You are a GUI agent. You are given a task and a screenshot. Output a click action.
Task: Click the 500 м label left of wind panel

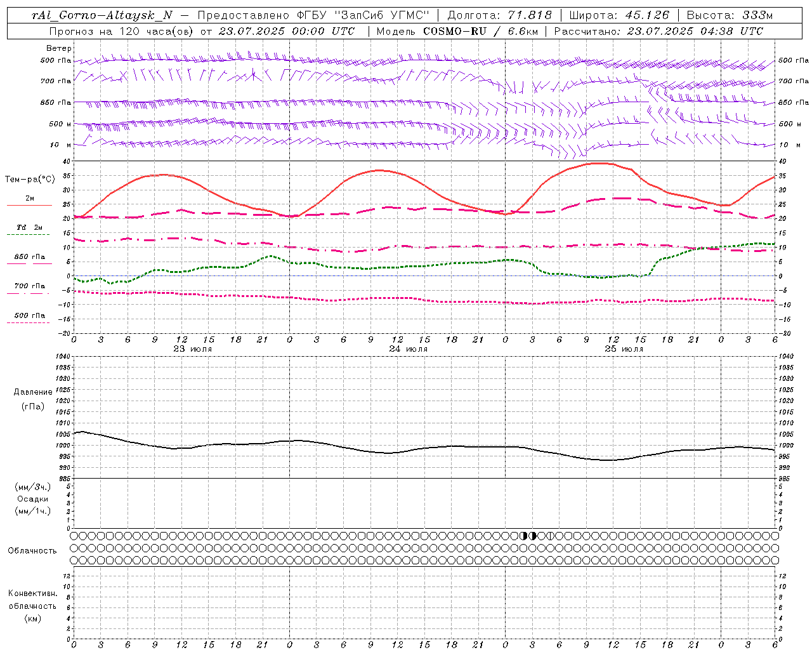60,124
